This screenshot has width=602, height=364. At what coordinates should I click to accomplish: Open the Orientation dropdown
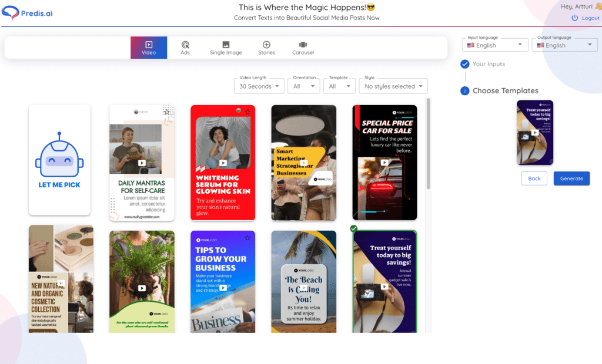(304, 86)
